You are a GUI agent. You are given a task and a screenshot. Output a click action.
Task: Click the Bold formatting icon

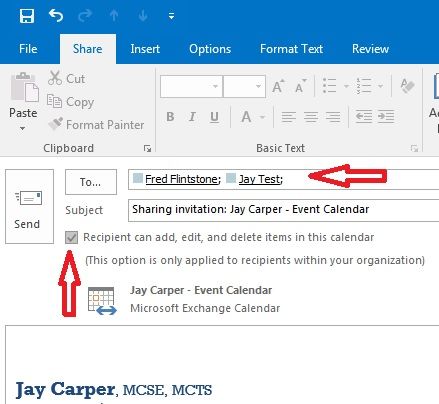click(170, 117)
